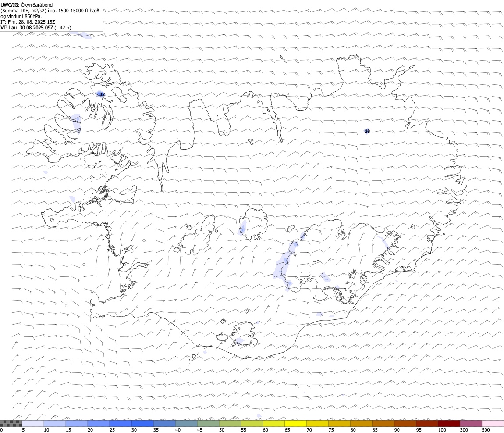The height and width of the screenshot is (433, 504).
Task: Click the 300–500 mauve legend swatch
Action: [471, 423]
